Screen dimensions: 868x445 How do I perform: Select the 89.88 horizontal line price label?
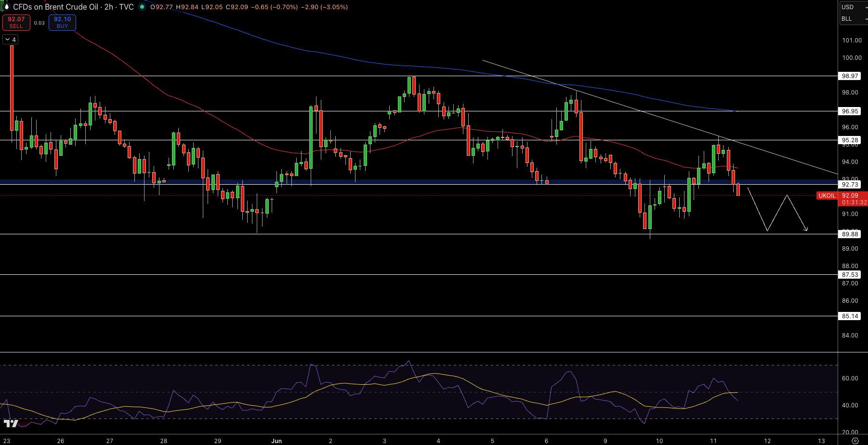[850, 234]
